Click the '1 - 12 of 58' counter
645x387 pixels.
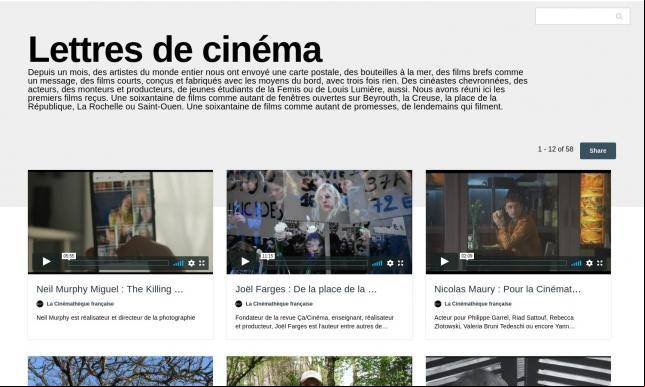[555, 149]
